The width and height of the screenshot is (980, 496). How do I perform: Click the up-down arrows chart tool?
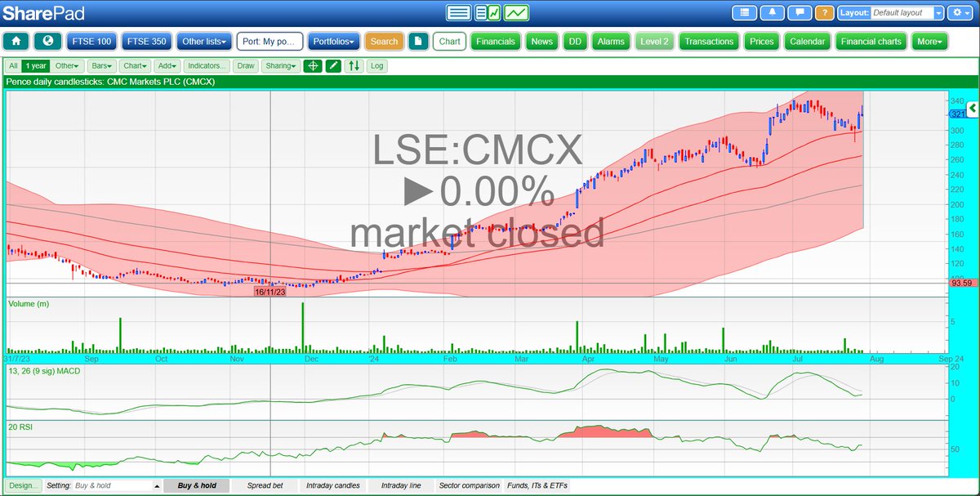point(354,65)
